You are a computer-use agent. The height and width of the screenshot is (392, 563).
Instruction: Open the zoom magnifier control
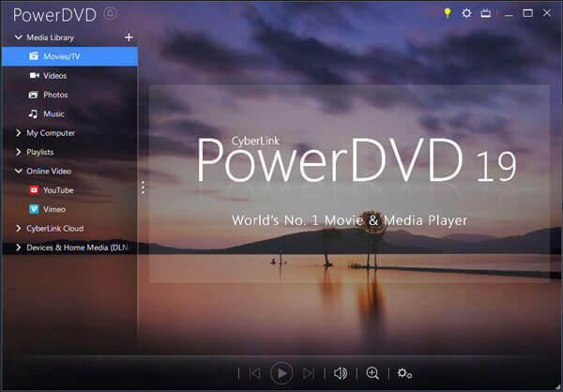click(373, 373)
